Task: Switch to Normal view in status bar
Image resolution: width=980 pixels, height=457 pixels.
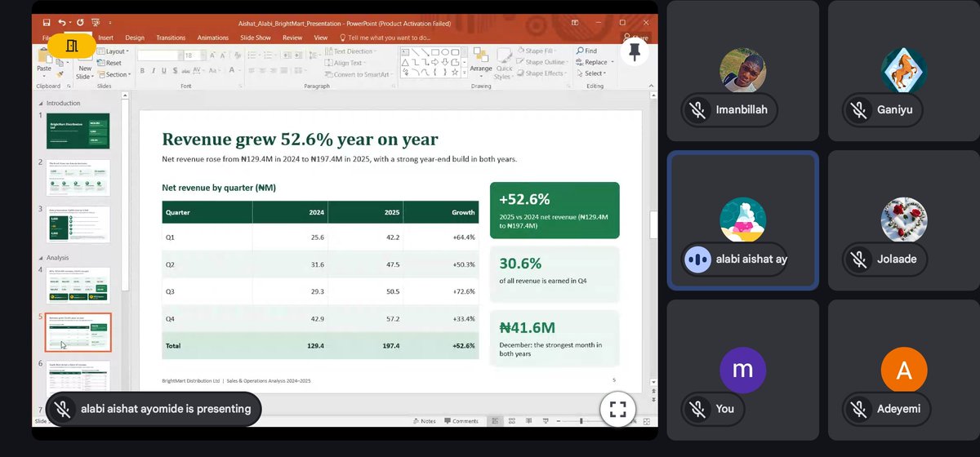Action: 495,421
